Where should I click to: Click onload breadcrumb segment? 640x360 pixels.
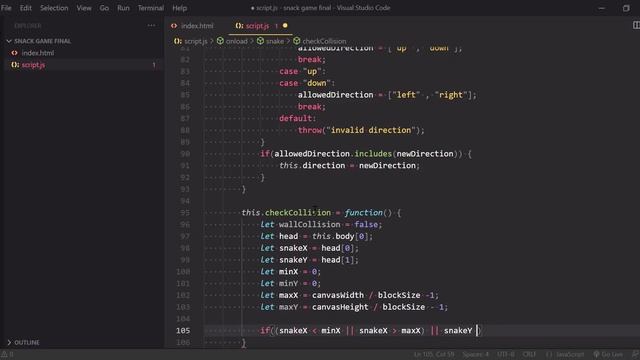pos(237,41)
